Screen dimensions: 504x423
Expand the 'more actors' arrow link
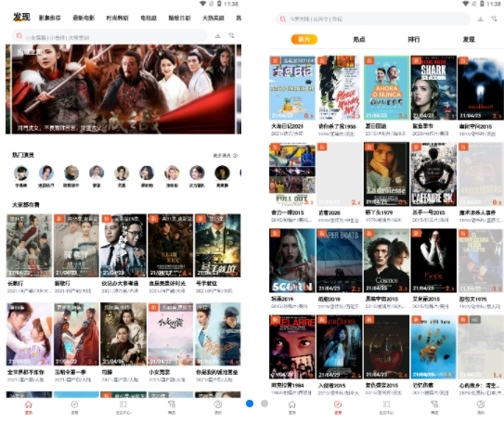click(x=226, y=156)
